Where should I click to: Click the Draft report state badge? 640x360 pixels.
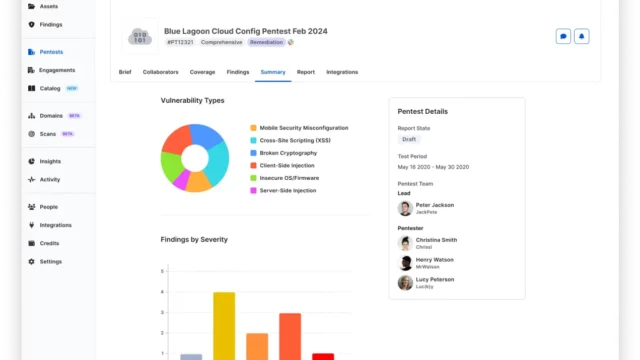click(409, 139)
